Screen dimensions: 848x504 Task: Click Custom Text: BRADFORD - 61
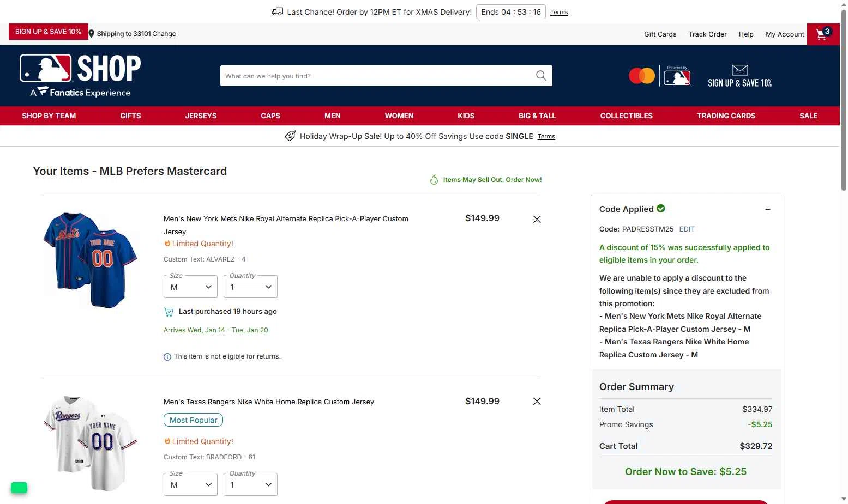pyautogui.click(x=209, y=457)
